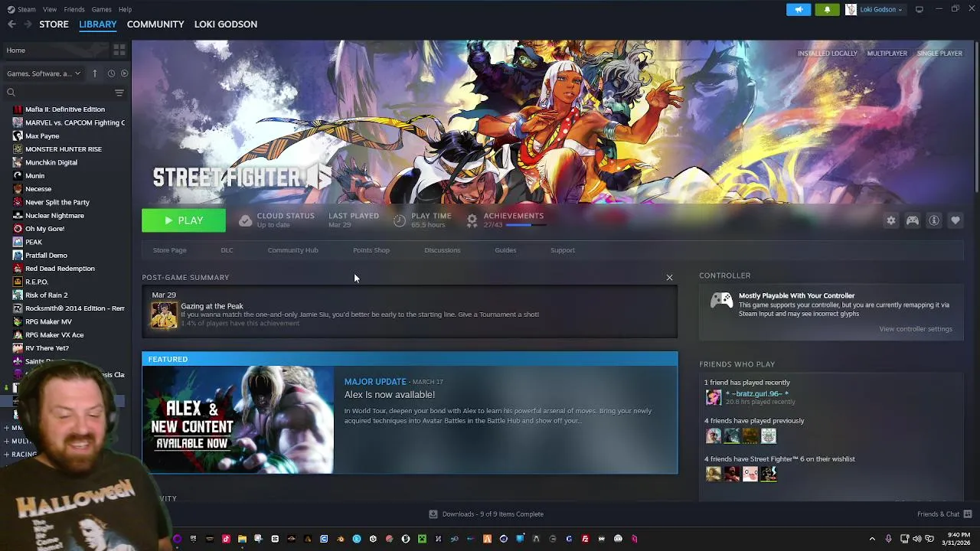The image size is (980, 551).
Task: Open the Guides link
Action: tap(505, 250)
